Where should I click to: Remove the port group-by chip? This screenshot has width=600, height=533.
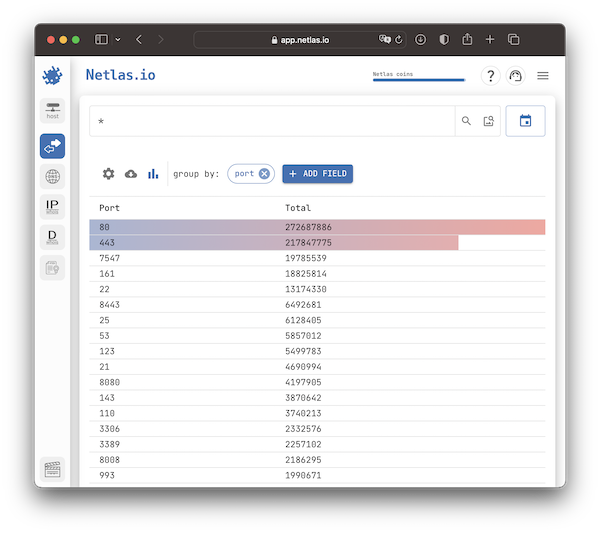pos(264,174)
